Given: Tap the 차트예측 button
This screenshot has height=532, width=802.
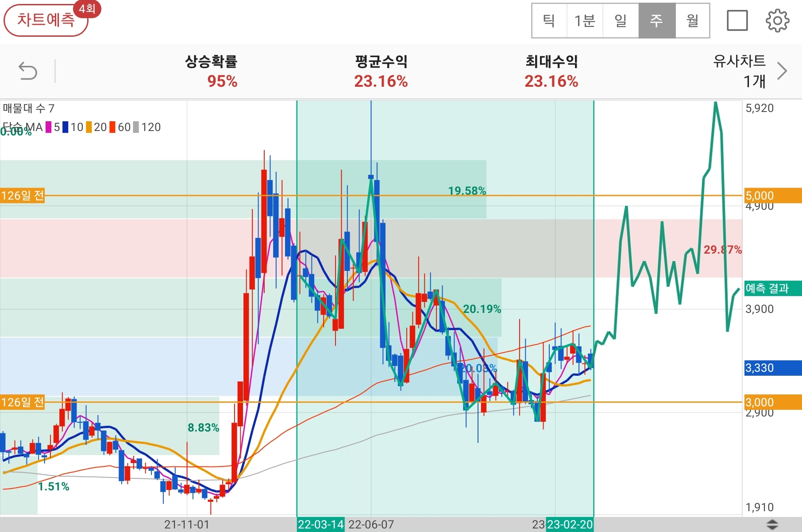Looking at the screenshot, I should click(46, 20).
